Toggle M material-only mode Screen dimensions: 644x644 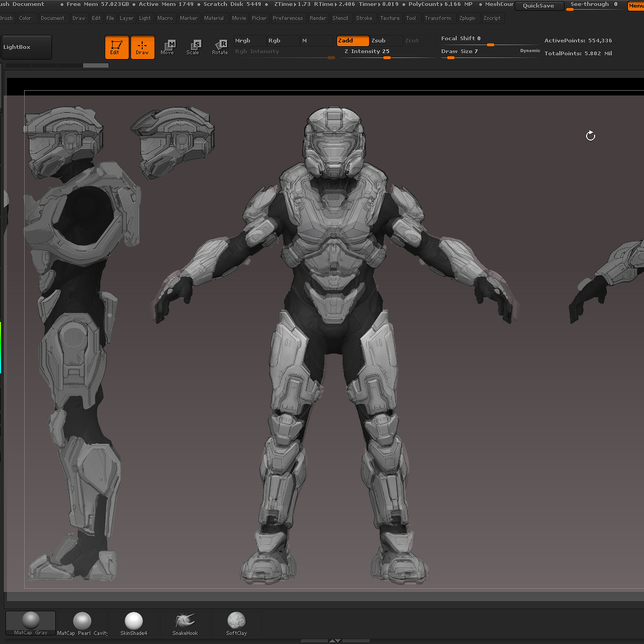(317, 41)
